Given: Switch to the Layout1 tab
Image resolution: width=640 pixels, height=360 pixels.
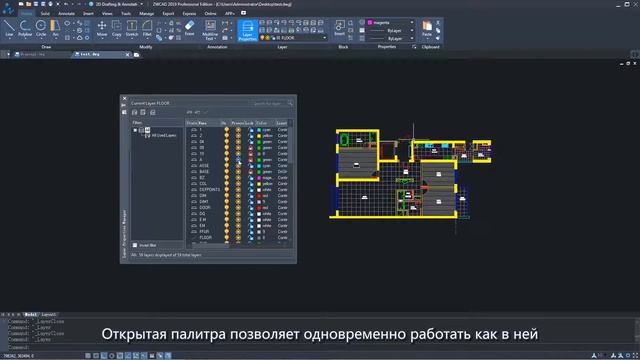Looking at the screenshot, I should click(49, 315).
